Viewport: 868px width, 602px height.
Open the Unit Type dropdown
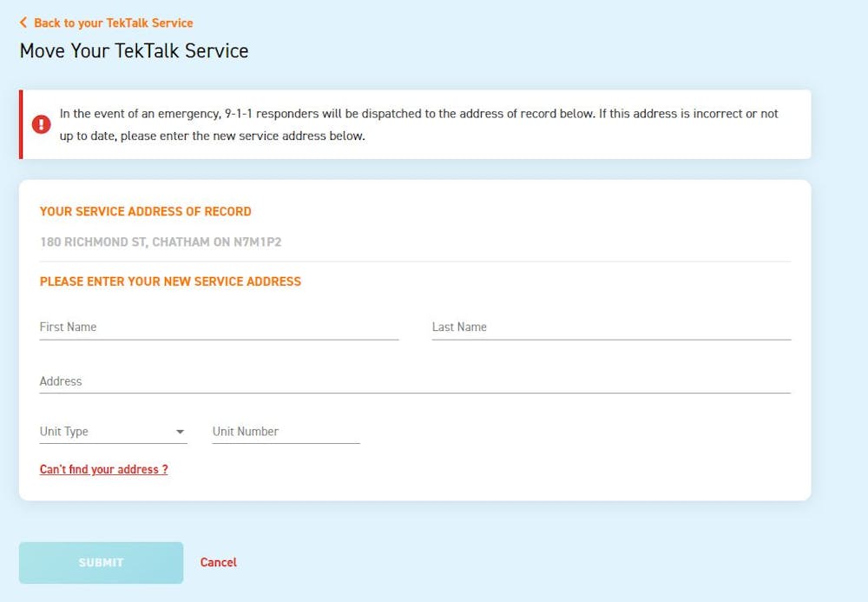(x=114, y=432)
